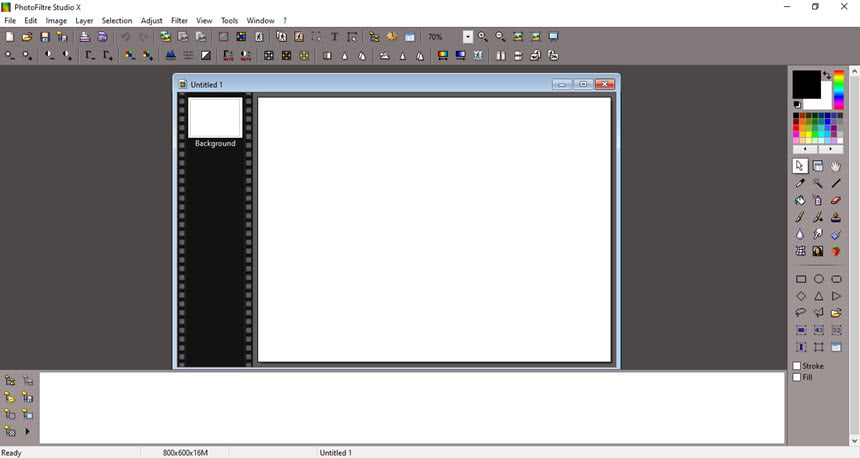Click the palette previous arrow button
The image size is (860, 458).
tap(805, 149)
